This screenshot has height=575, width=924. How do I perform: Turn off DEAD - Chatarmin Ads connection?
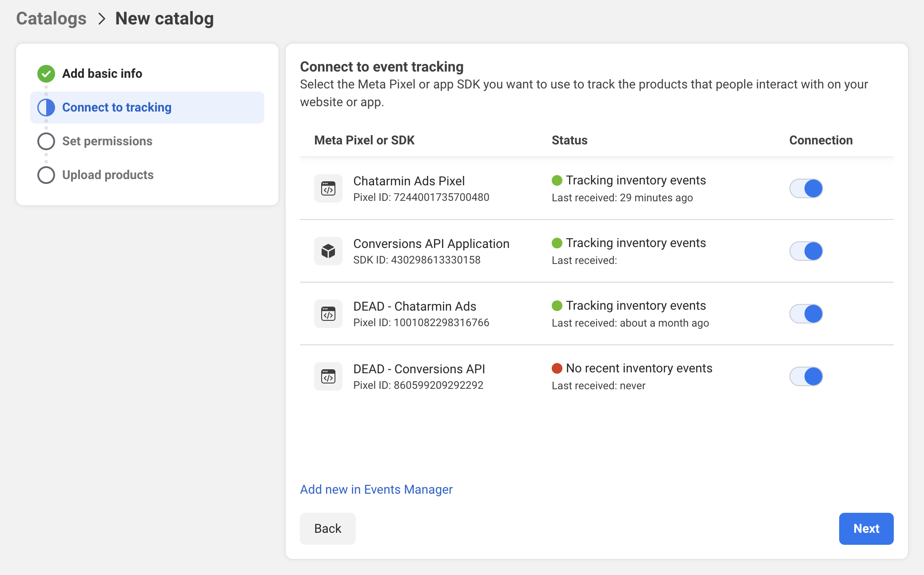click(806, 314)
